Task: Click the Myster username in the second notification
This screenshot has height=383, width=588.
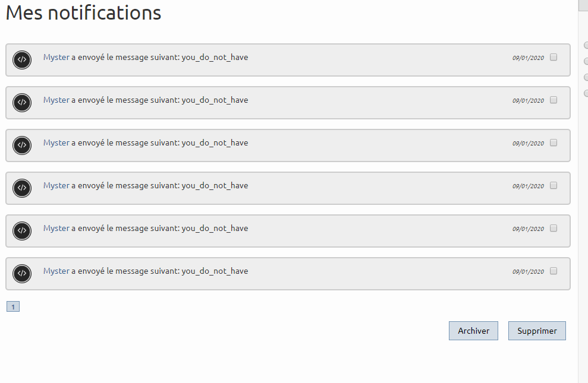Action: click(x=56, y=100)
